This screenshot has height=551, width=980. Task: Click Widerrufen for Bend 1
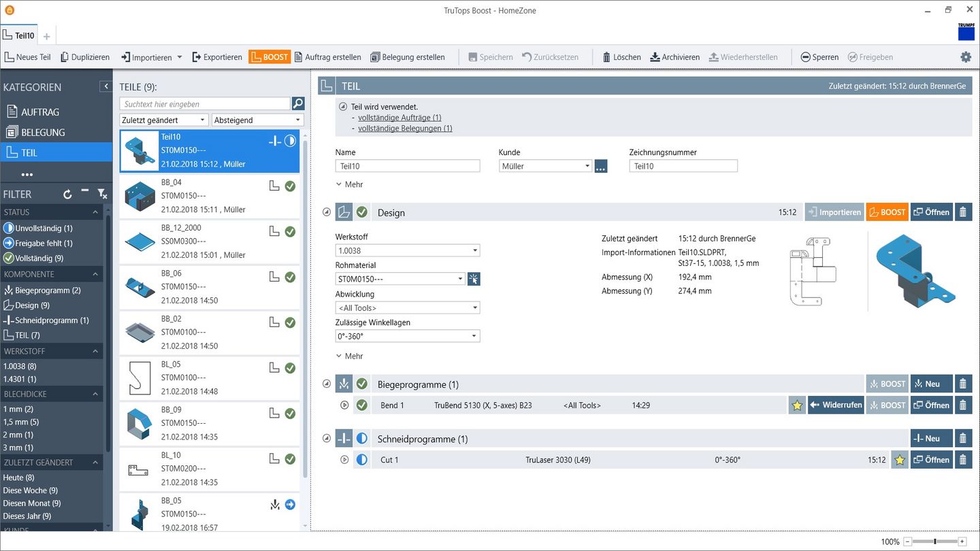coord(835,405)
